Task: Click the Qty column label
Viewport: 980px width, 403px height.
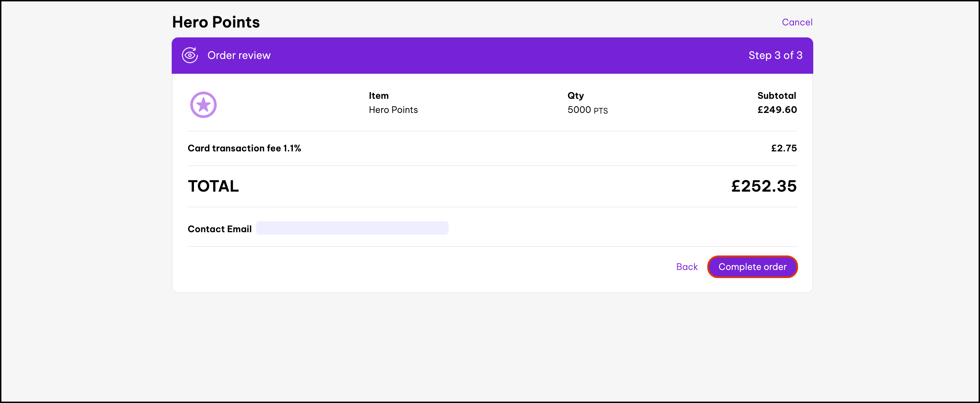Action: pyautogui.click(x=575, y=95)
